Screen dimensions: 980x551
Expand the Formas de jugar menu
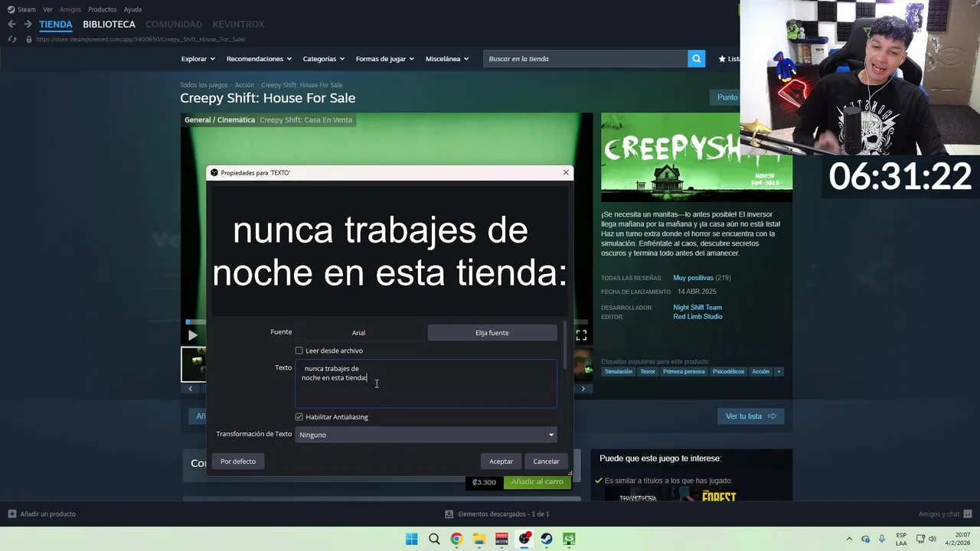point(385,59)
